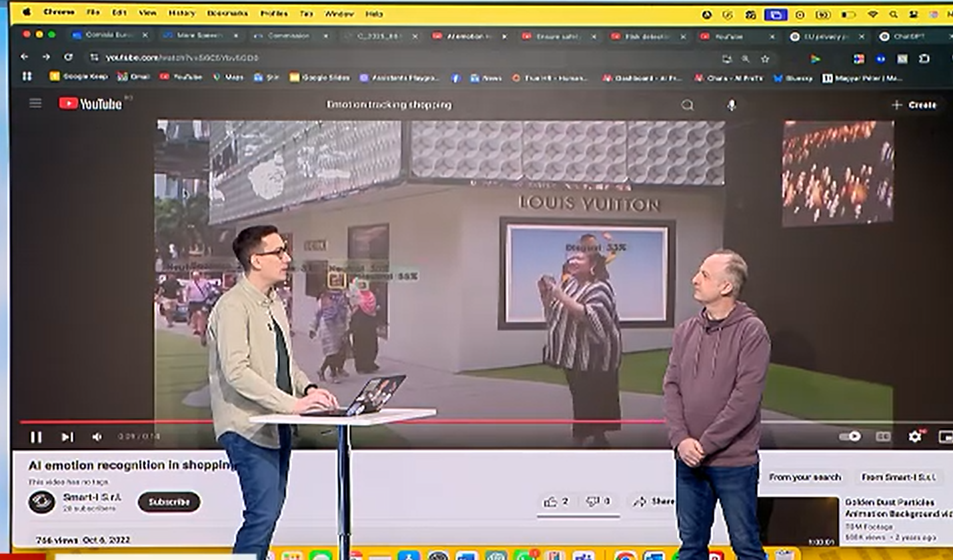Image resolution: width=953 pixels, height=560 pixels.
Task: Open the History menu in the menu bar
Action: (181, 13)
